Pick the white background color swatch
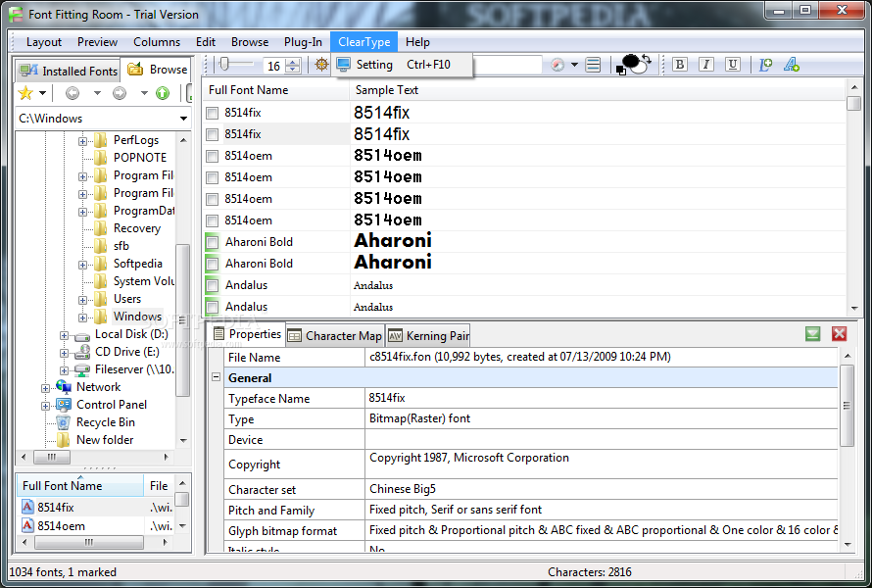The width and height of the screenshot is (872, 588). point(641,68)
